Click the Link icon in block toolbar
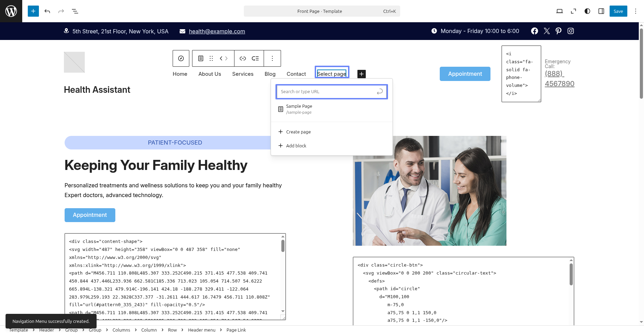644x334 pixels. coord(242,58)
